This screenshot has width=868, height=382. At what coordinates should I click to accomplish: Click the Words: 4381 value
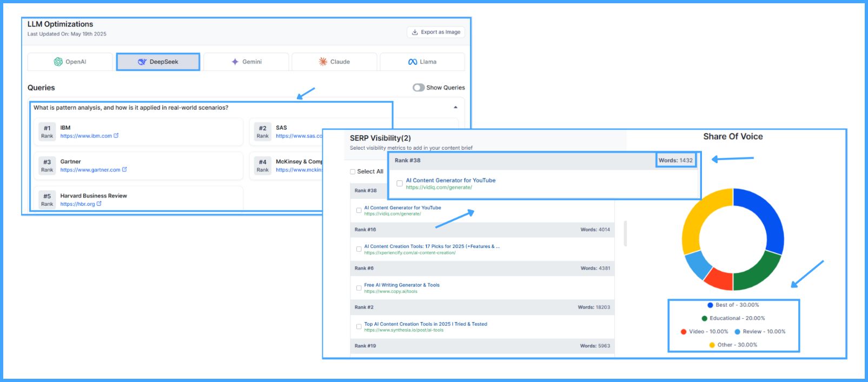[595, 269]
